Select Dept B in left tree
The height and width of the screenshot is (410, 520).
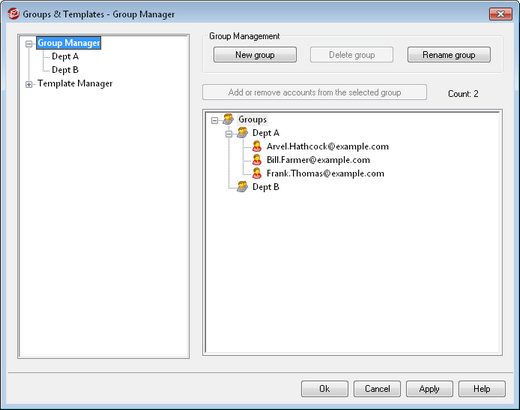click(65, 70)
